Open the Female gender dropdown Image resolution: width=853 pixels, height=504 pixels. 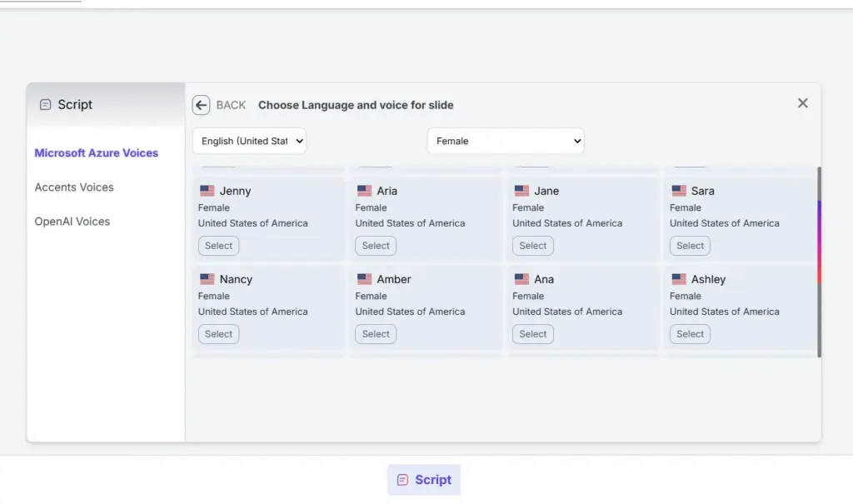tap(505, 140)
